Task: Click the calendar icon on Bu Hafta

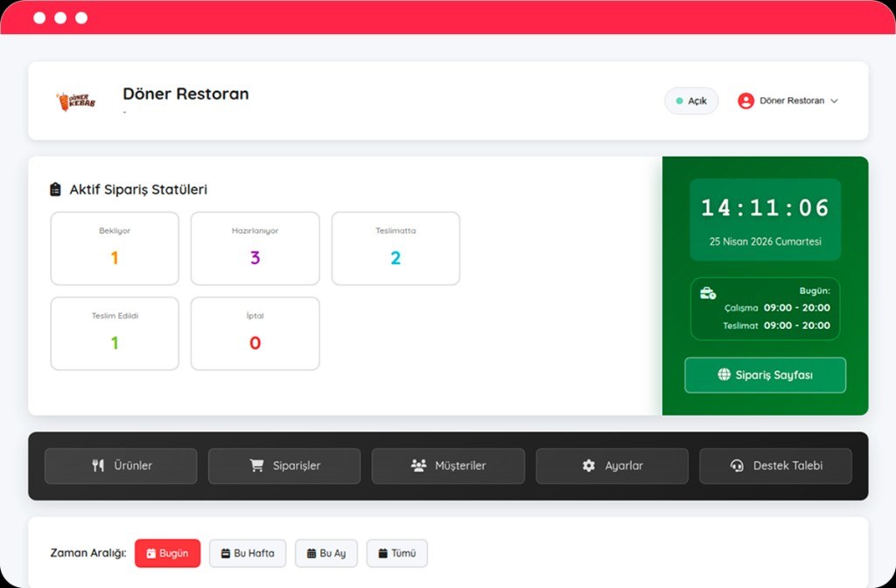Action: 225,553
